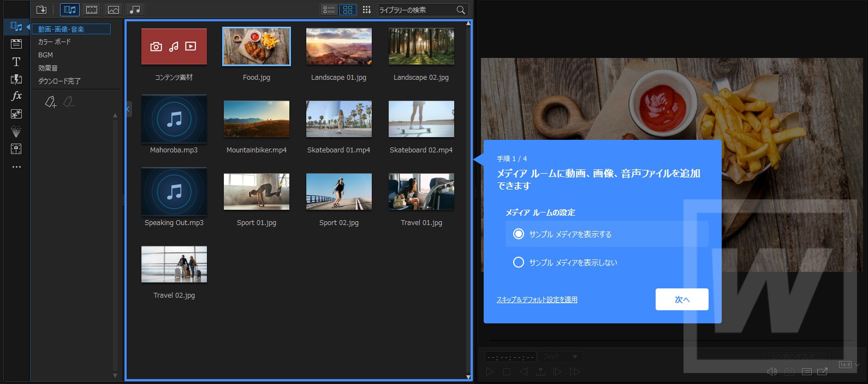This screenshot has width=868, height=384.
Task: Select Travel 02.jpg airport thumbnail
Action: click(174, 264)
